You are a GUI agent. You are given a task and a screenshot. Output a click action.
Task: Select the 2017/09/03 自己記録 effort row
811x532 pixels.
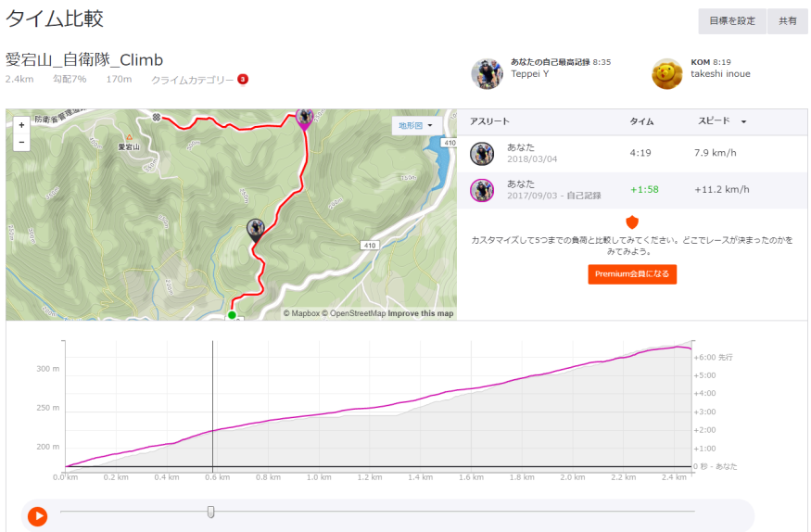(632, 190)
